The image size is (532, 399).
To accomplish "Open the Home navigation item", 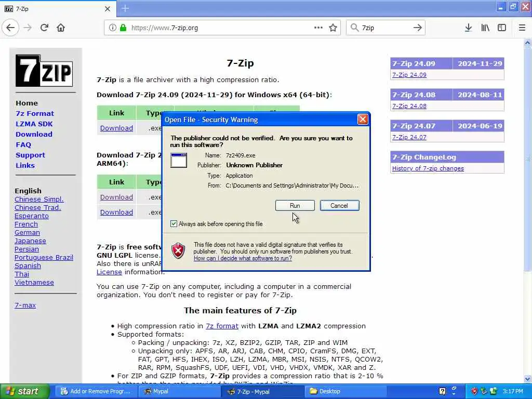I will [26, 103].
